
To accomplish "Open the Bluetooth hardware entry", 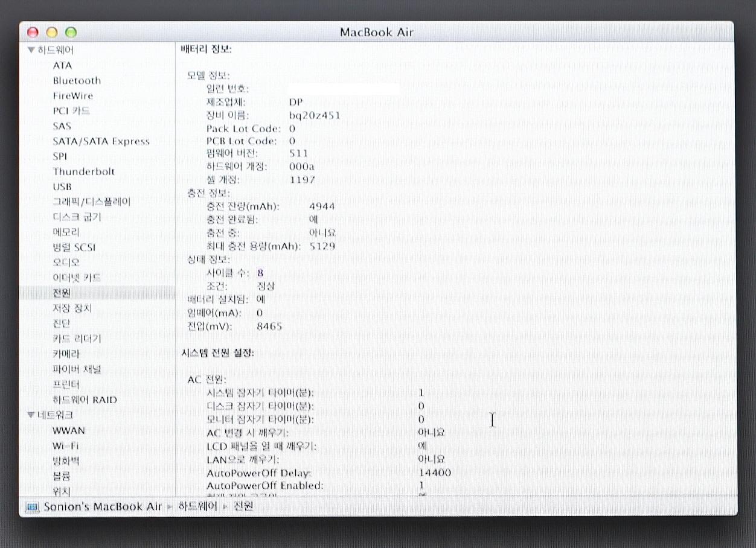I will pos(77,80).
